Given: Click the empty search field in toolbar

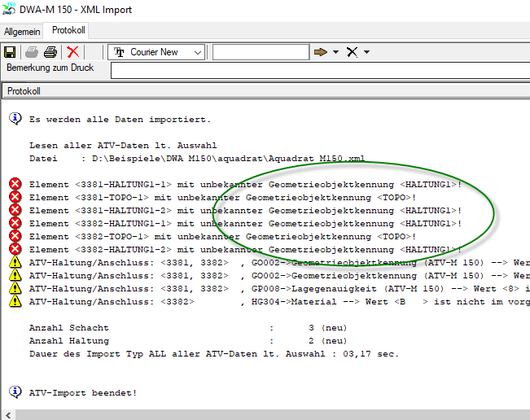Looking at the screenshot, I should [261, 52].
